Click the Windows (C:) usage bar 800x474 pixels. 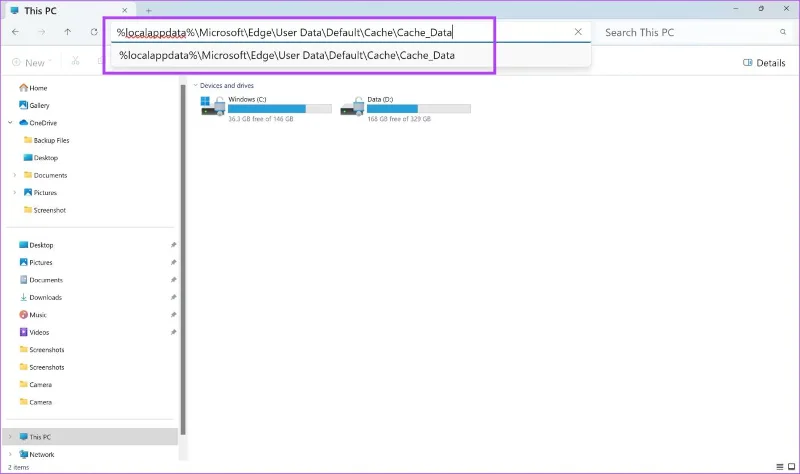280,109
